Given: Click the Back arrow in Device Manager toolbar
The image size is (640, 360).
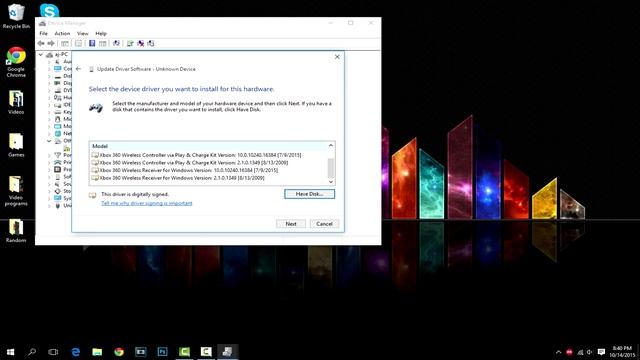Looking at the screenshot, I should pyautogui.click(x=41, y=43).
